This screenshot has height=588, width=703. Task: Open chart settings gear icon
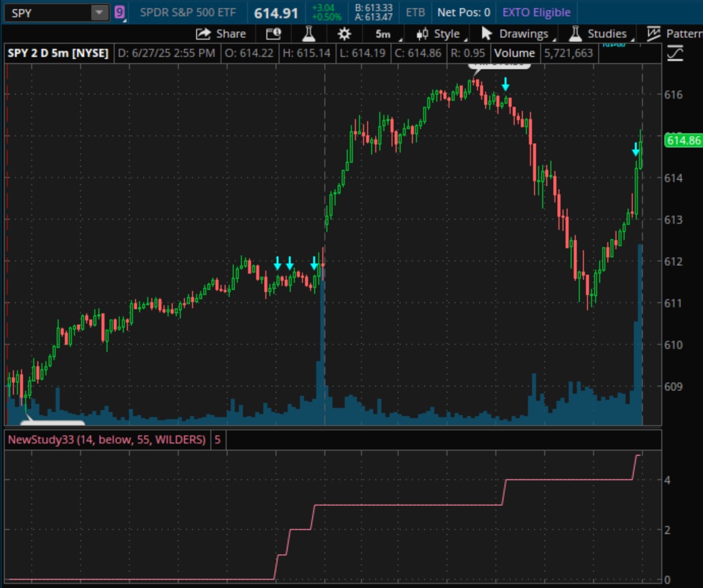pyautogui.click(x=344, y=34)
